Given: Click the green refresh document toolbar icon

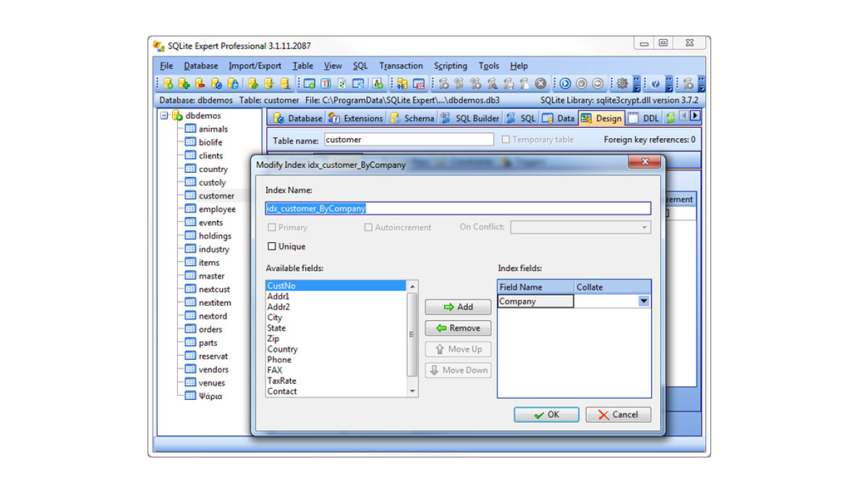Looking at the screenshot, I should pyautogui.click(x=343, y=83).
